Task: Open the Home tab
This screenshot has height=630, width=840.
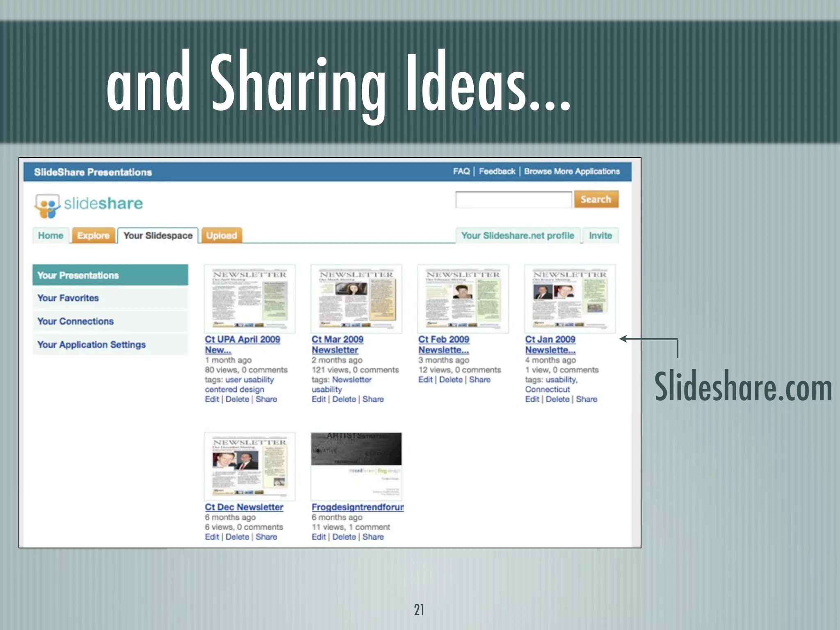Action: click(51, 235)
